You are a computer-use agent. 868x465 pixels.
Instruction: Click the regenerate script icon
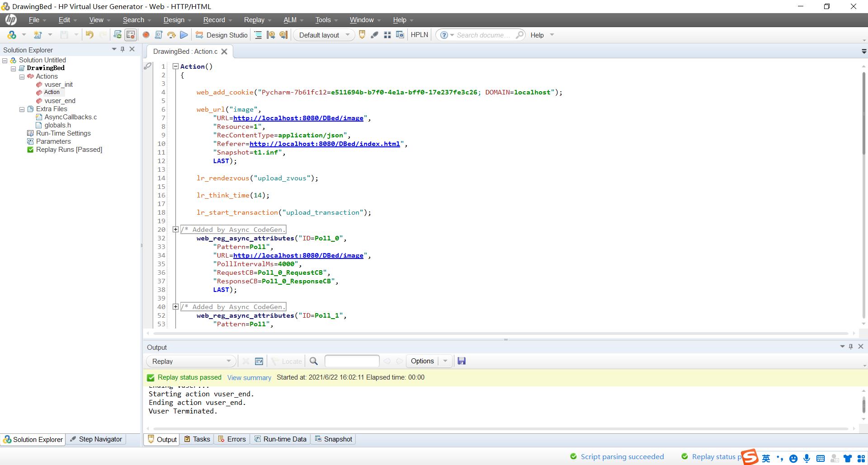pos(118,35)
